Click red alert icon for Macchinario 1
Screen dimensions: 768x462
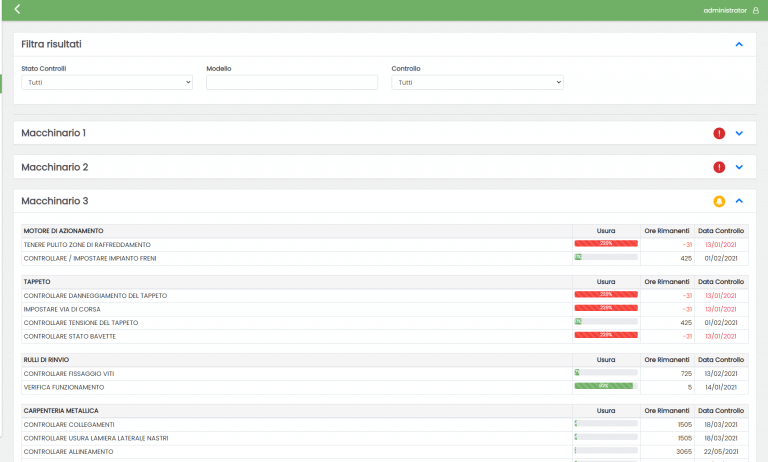point(719,133)
